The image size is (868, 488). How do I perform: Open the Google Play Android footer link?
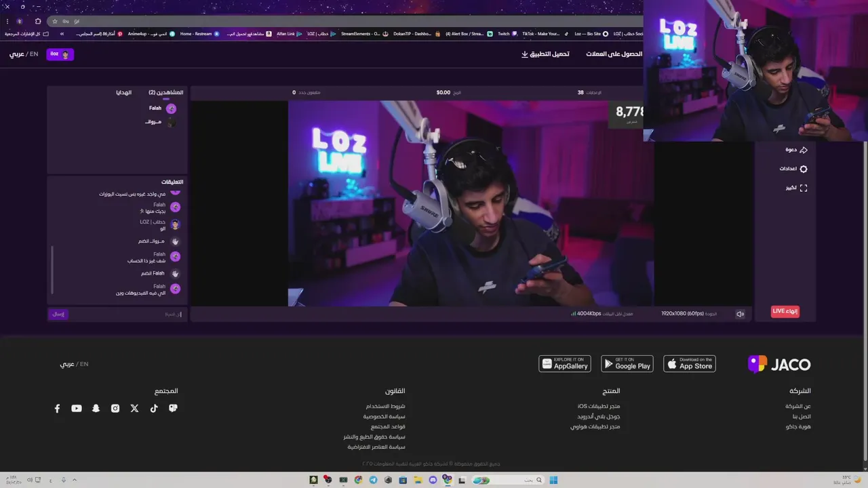click(599, 416)
